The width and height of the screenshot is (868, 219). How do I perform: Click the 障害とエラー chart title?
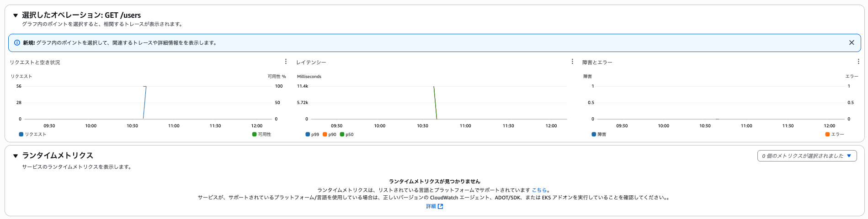[597, 63]
